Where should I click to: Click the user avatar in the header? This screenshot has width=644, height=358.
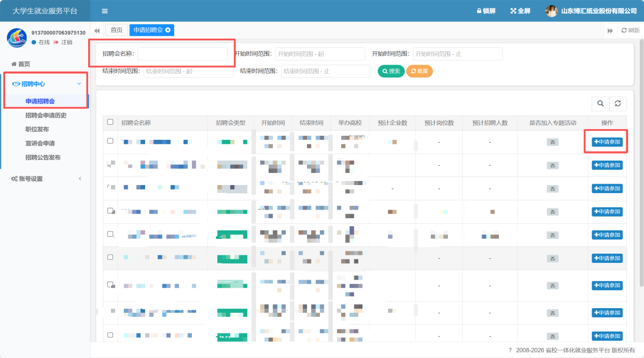click(551, 11)
